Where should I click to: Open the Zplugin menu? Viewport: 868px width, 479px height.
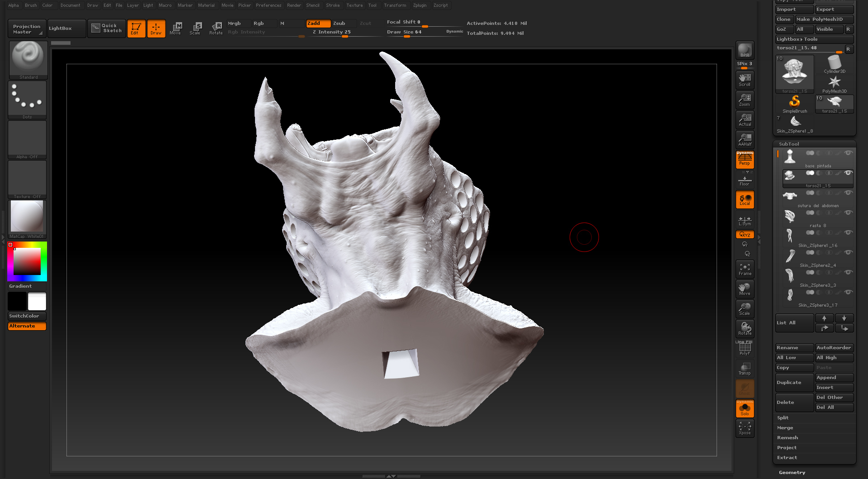click(420, 5)
